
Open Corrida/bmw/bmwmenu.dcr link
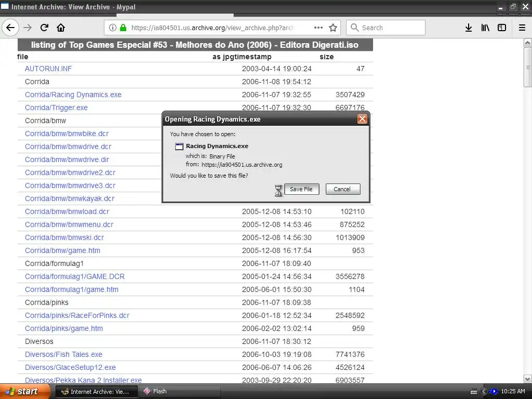pyautogui.click(x=69, y=224)
